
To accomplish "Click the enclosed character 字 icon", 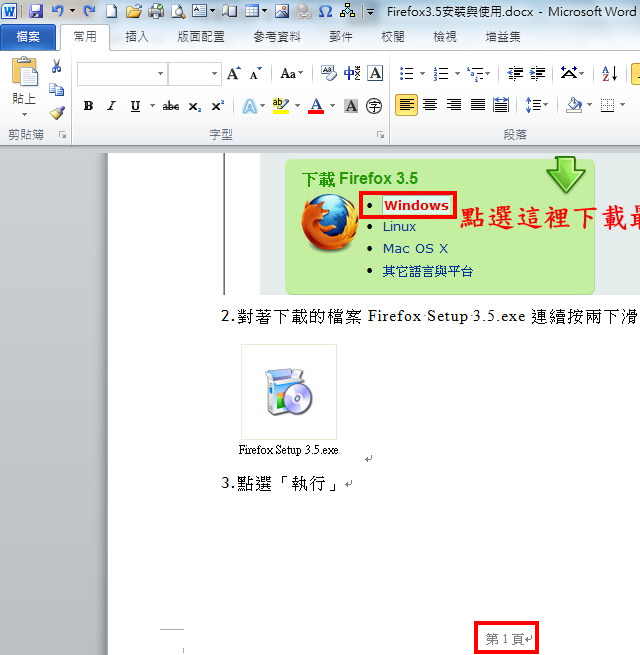I will [x=374, y=107].
